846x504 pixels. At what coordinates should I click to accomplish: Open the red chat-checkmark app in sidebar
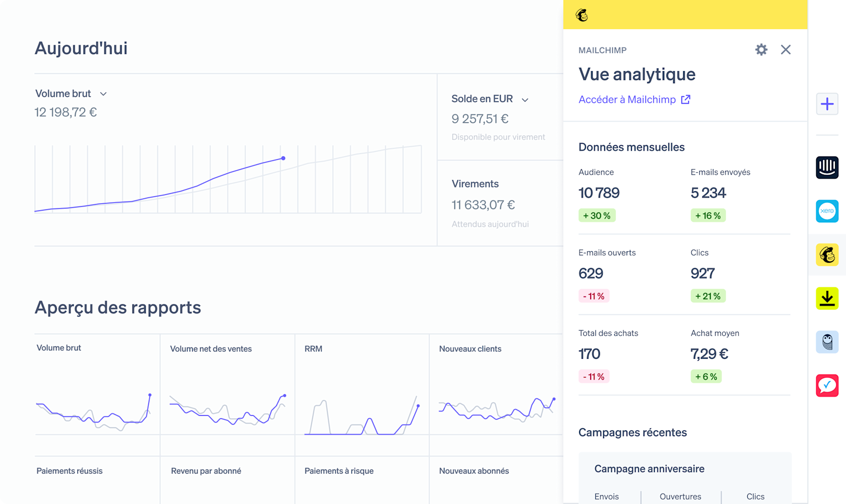827,385
